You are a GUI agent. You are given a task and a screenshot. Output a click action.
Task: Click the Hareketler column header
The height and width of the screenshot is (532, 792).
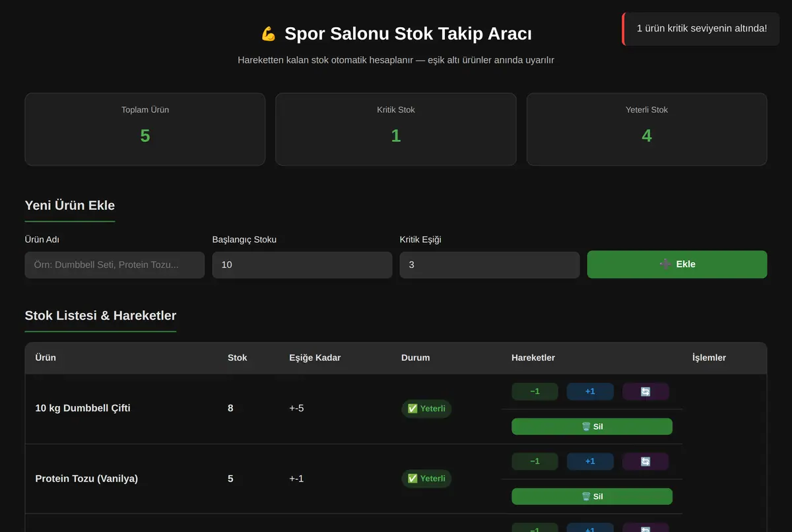[533, 358]
